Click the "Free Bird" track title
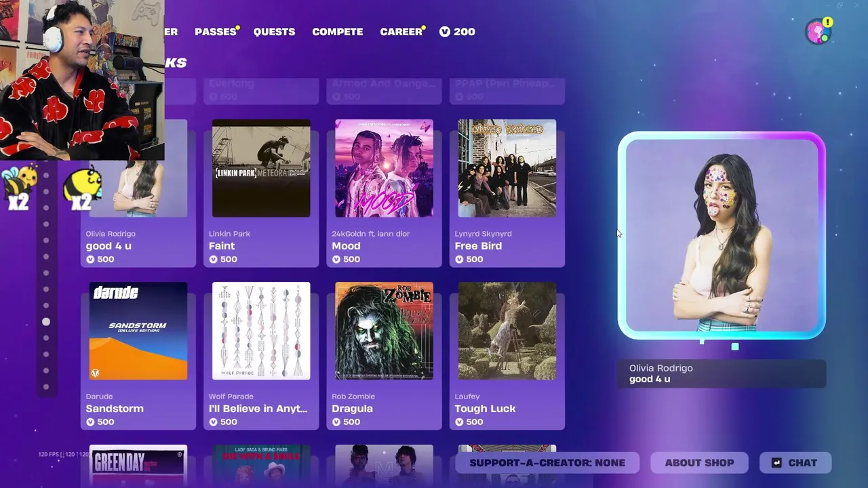 [x=478, y=246]
